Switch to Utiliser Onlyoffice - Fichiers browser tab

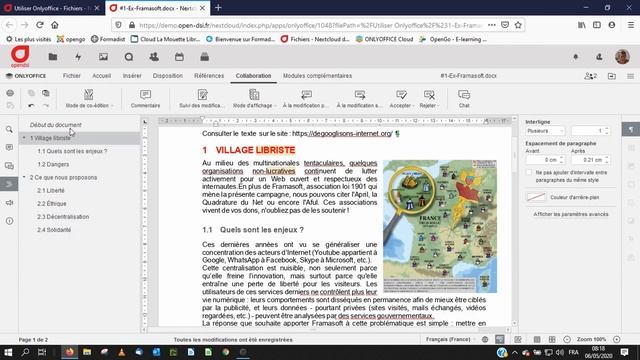click(x=52, y=8)
